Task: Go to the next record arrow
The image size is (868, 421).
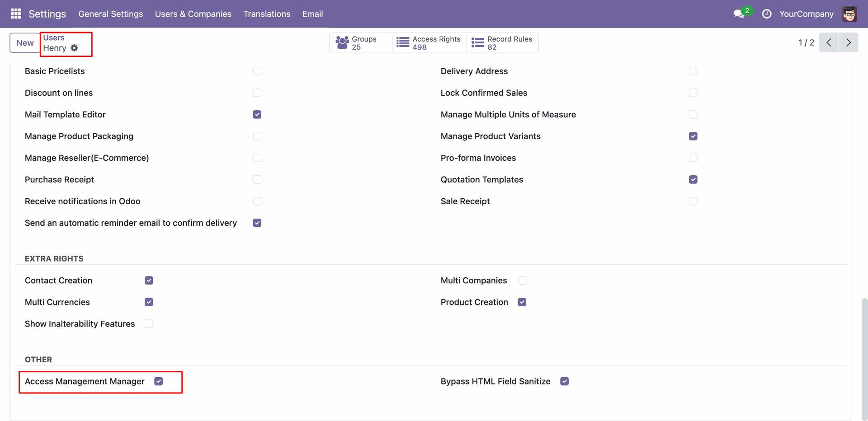Action: (x=849, y=42)
